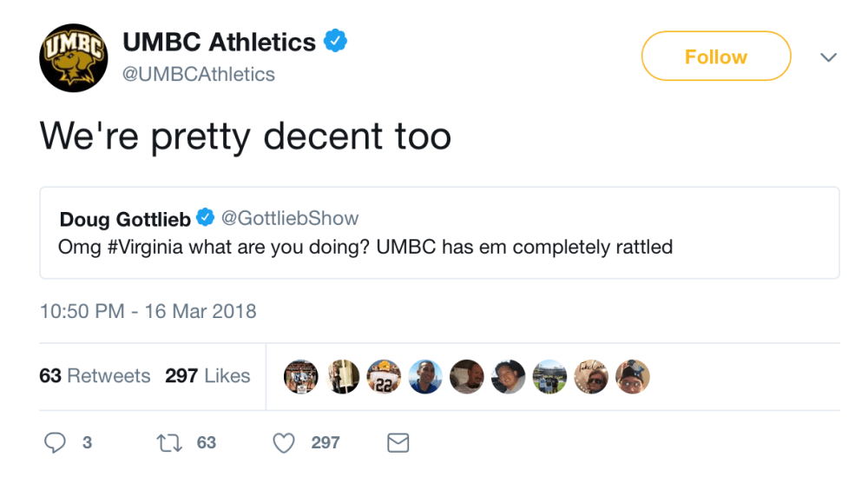The width and height of the screenshot is (868, 477).
Task: Open the 297 Likes list
Action: [x=207, y=376]
